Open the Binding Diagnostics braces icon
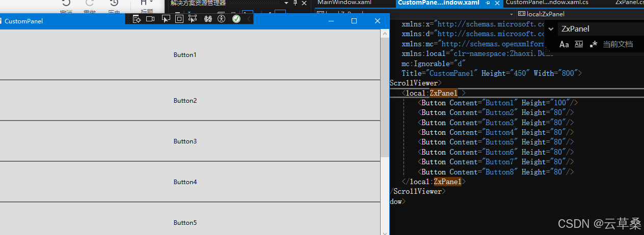The height and width of the screenshot is (235, 644). tap(207, 19)
